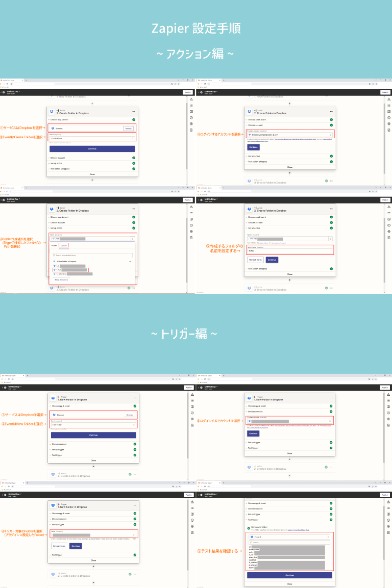The height and width of the screenshot is (588, 392).
Task: Expand Set up action row in action app-event screenshot
Action: pyautogui.click(x=92, y=164)
